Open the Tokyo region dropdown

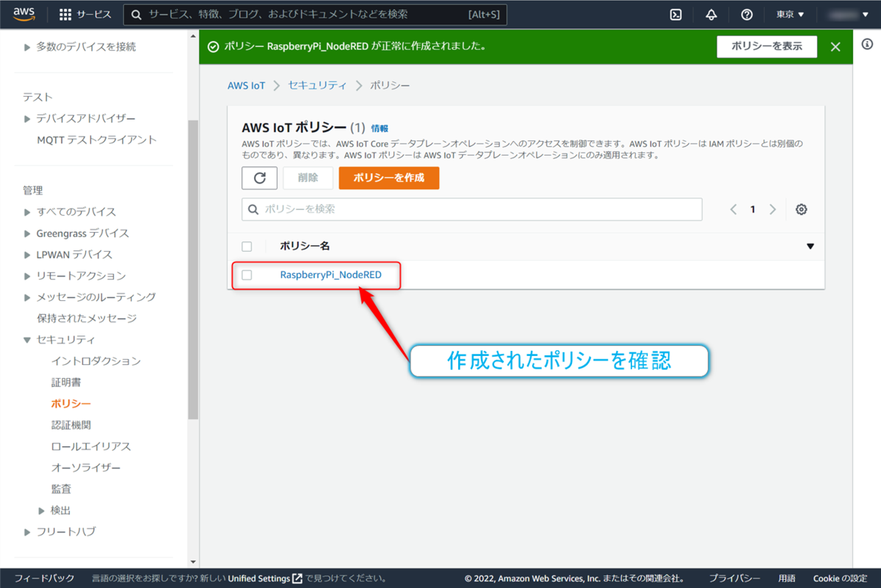790,15
